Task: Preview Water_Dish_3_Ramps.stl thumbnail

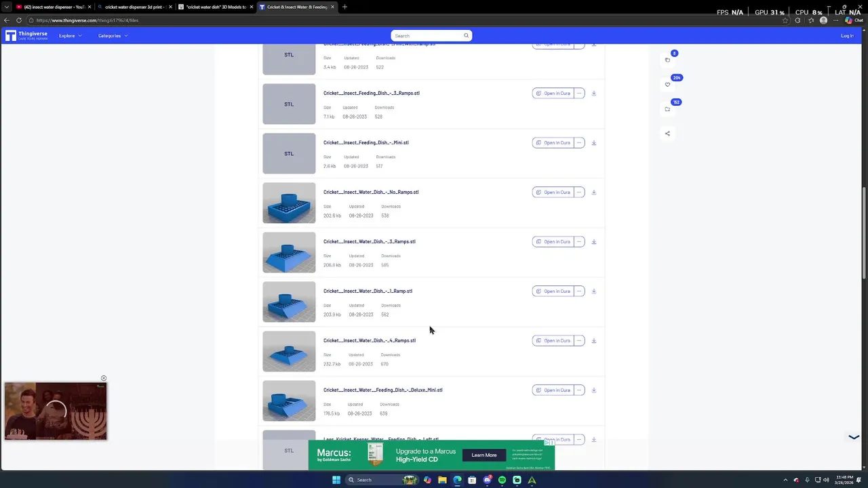Action: click(x=289, y=252)
